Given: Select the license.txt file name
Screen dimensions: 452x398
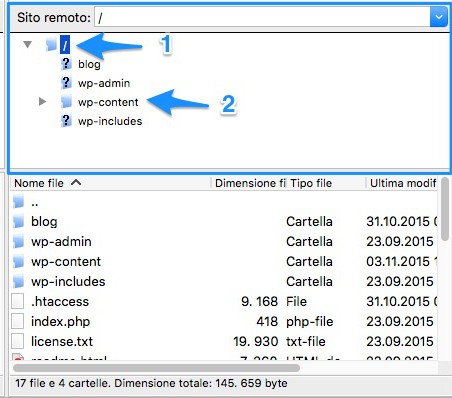Looking at the screenshot, I should (x=62, y=342).
